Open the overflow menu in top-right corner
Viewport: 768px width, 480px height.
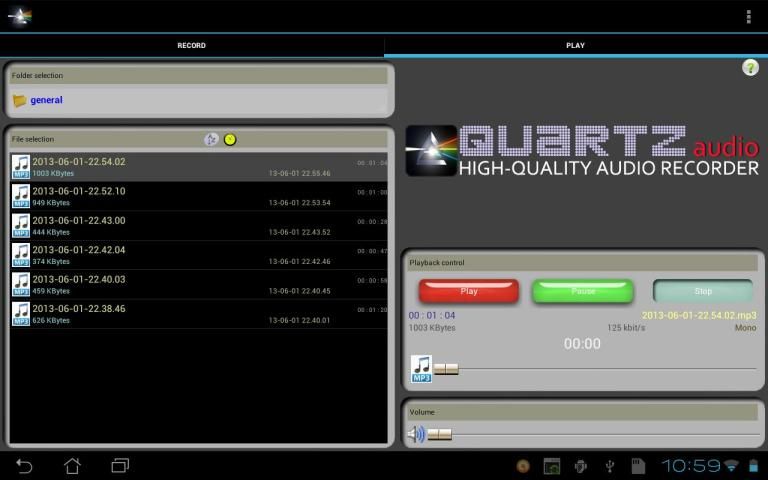tap(748, 16)
